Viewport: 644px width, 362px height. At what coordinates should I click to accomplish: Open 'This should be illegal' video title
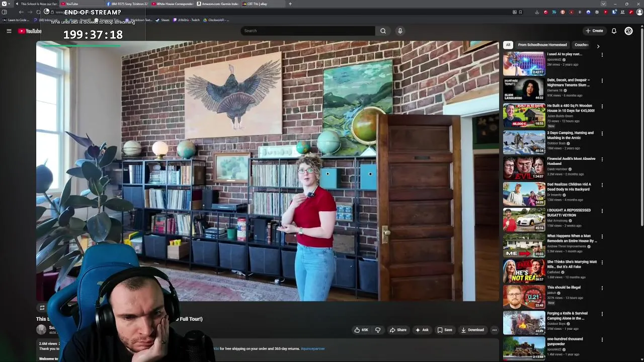(x=564, y=288)
